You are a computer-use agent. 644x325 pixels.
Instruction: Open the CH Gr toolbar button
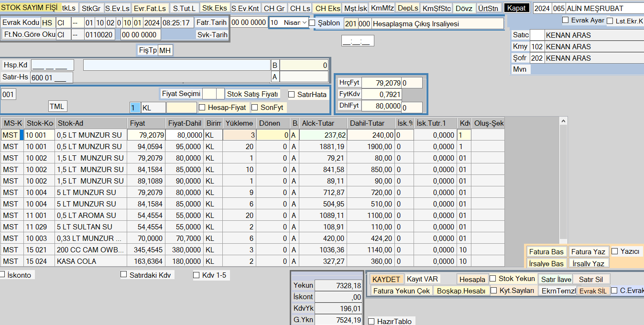274,8
